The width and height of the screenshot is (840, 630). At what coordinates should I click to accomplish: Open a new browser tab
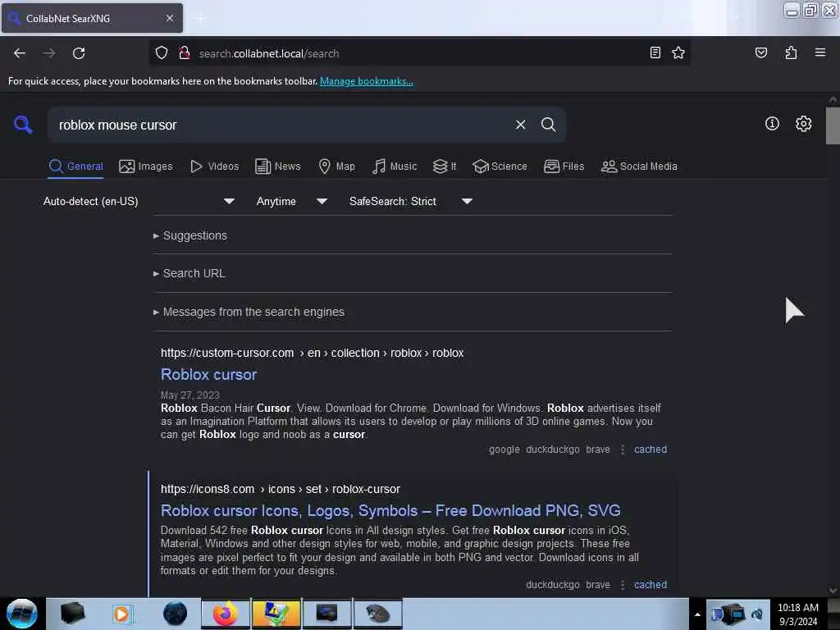[200, 19]
